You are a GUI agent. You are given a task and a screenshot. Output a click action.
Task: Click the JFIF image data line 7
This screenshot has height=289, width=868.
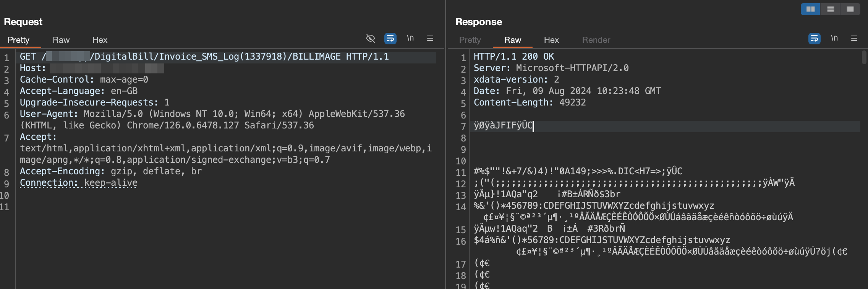pyautogui.click(x=504, y=125)
